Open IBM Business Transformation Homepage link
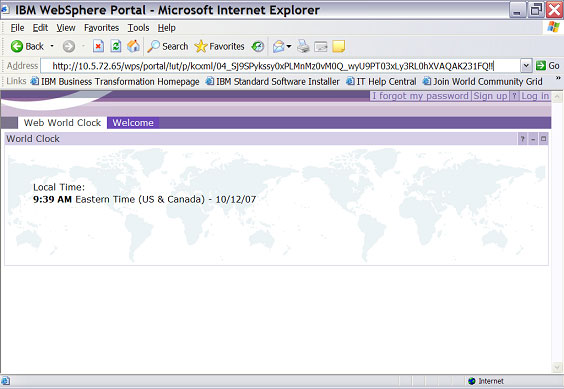 (x=115, y=82)
